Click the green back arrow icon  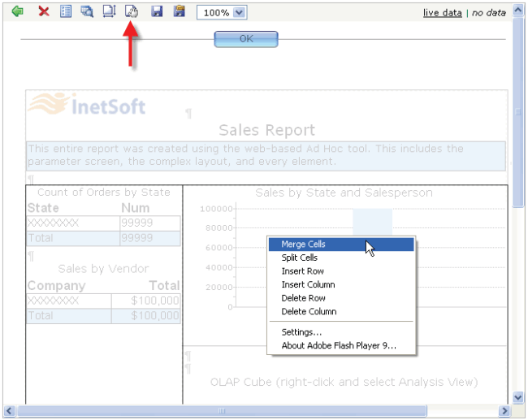click(18, 12)
